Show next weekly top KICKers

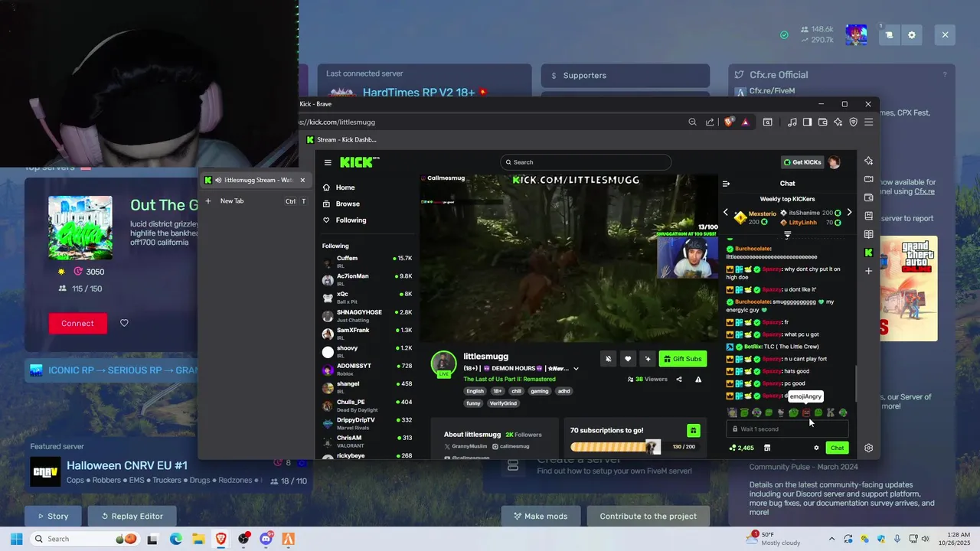click(x=849, y=212)
